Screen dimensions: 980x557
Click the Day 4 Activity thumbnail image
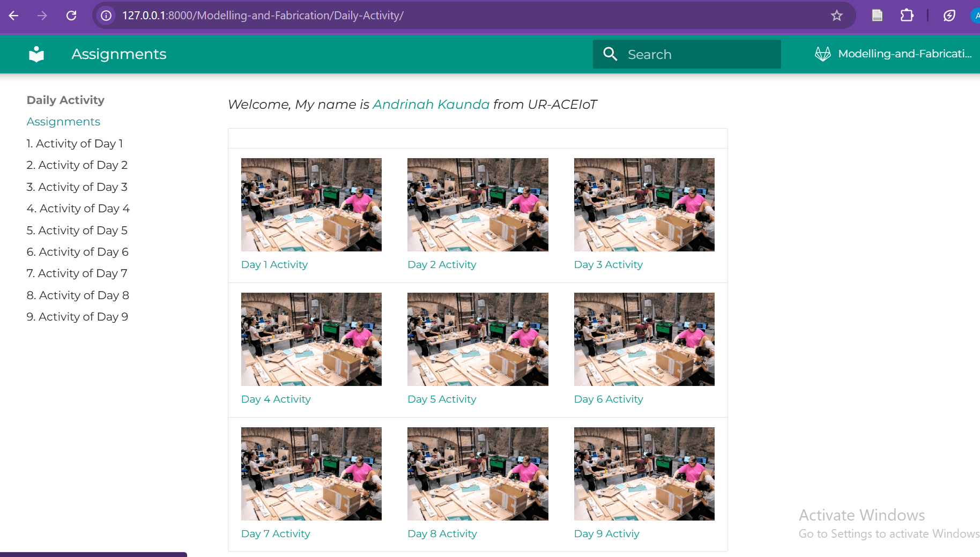point(311,339)
